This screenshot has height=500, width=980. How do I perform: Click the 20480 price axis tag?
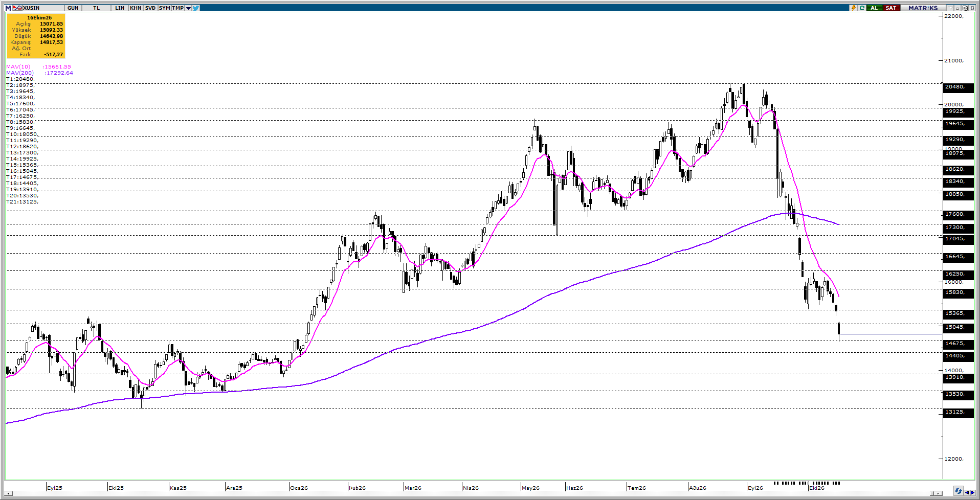pyautogui.click(x=957, y=87)
